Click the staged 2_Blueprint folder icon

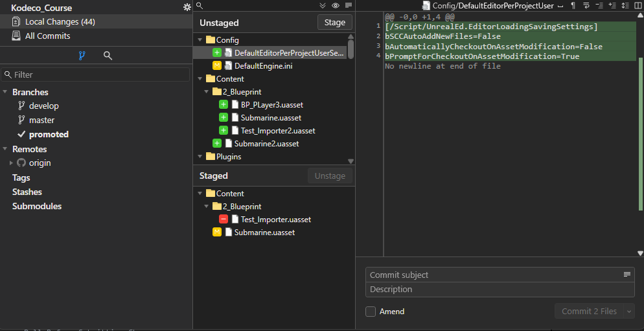[217, 206]
